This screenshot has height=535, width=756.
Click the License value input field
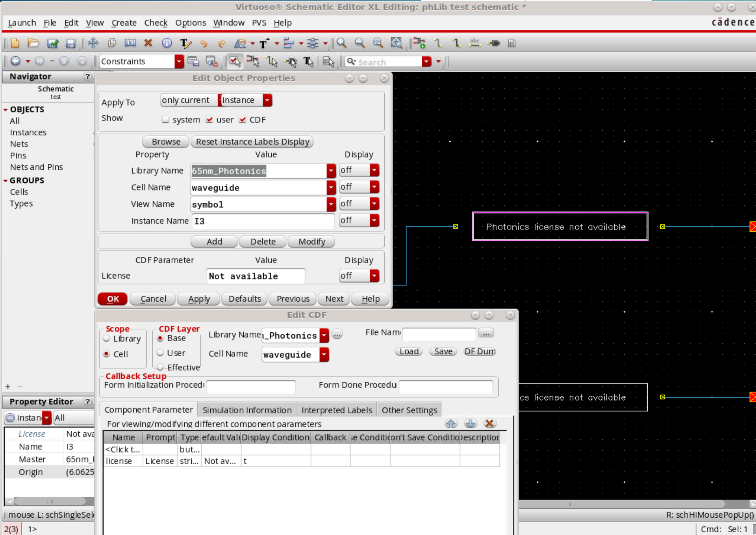(256, 276)
